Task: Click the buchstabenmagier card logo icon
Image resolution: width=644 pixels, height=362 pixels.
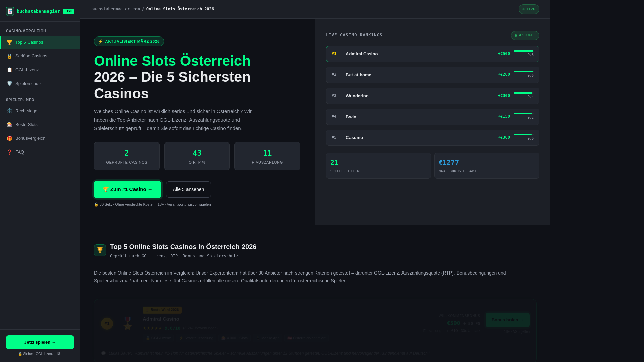Action: point(10,11)
